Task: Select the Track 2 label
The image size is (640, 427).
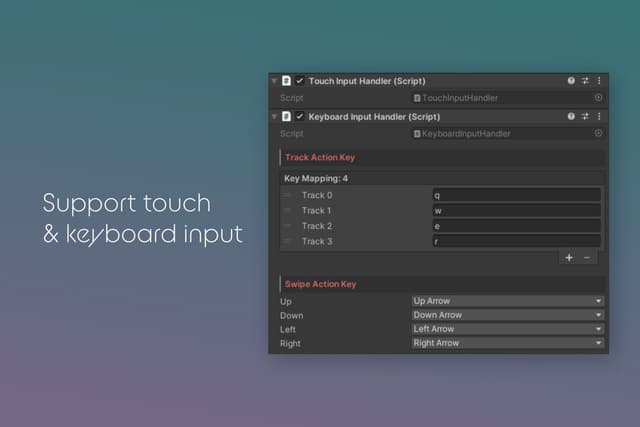Action: 317,226
